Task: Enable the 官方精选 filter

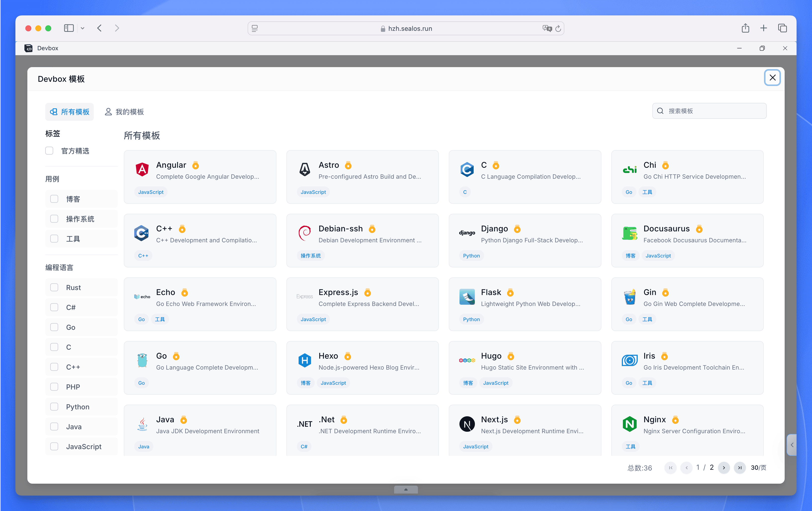Action: (49, 151)
